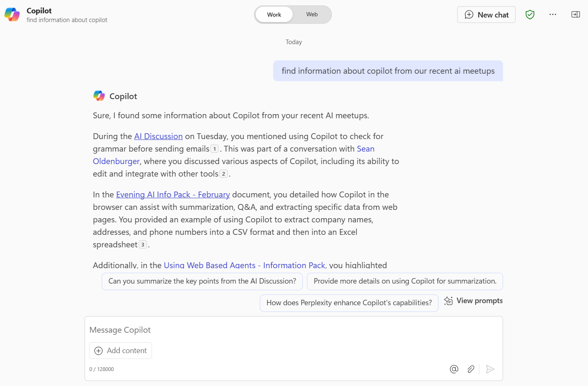Click the '0 / 128000' character counter
The image size is (588, 386).
[x=102, y=369]
